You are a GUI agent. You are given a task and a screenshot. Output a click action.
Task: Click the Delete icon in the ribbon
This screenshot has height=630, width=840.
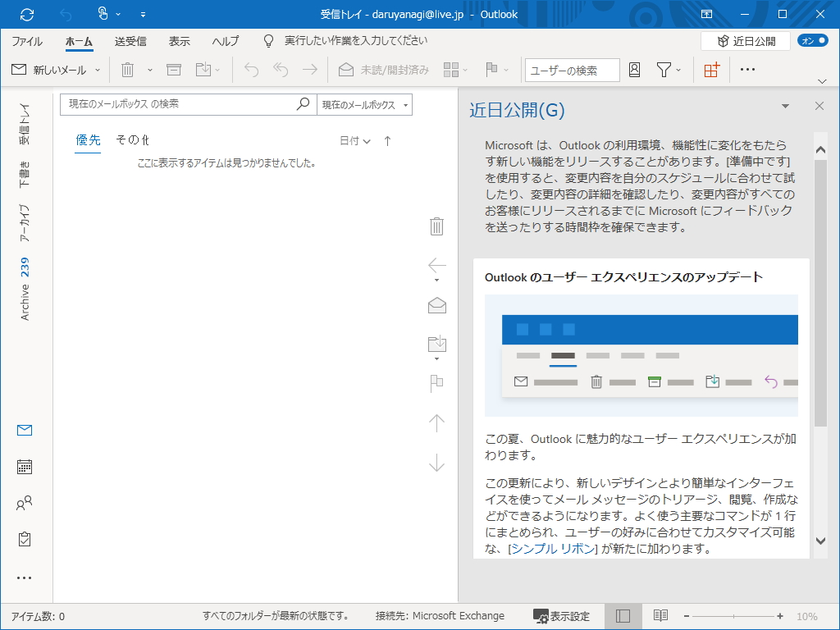128,70
